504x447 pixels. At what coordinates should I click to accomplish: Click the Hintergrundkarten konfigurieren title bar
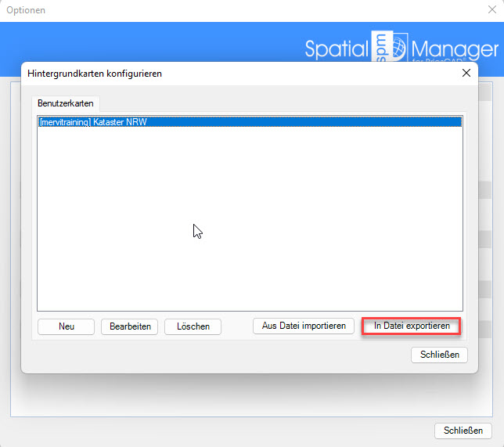coord(235,73)
